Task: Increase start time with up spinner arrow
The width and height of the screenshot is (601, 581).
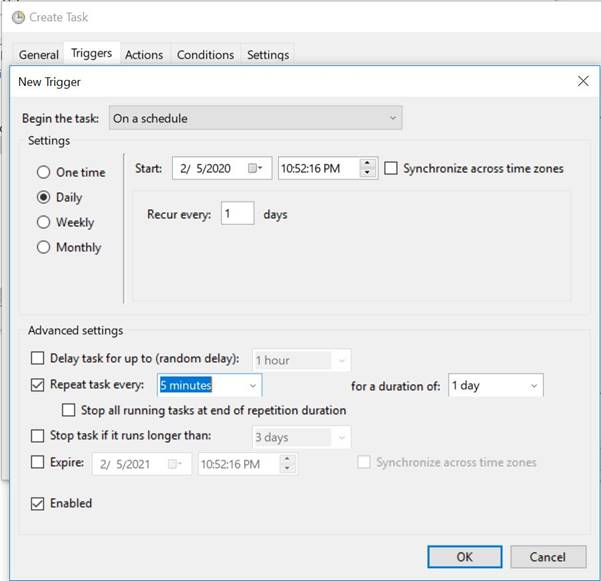Action: (367, 163)
